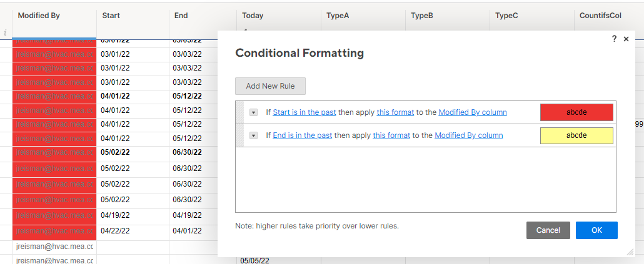Image resolution: width=644 pixels, height=264 pixels.
Task: Select the Modified By column header
Action: pos(53,16)
